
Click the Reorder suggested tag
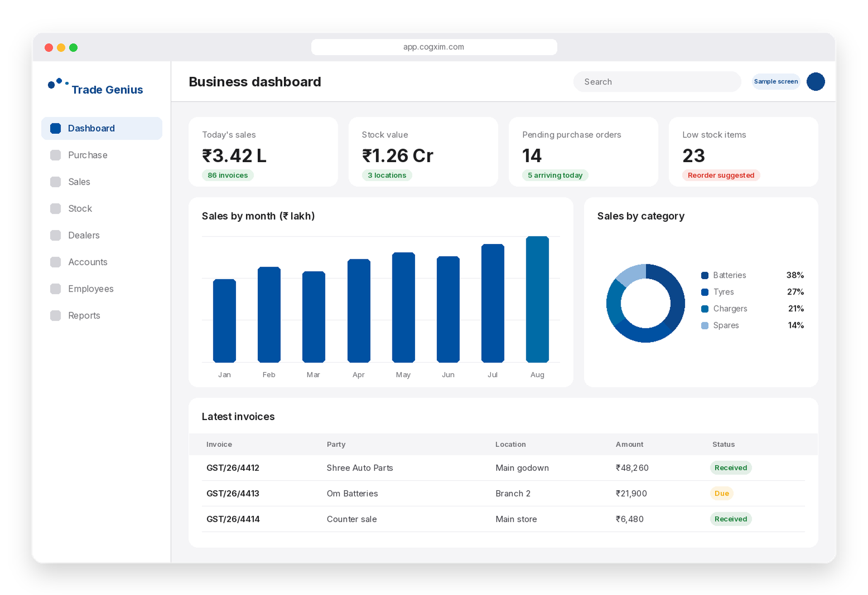click(721, 175)
